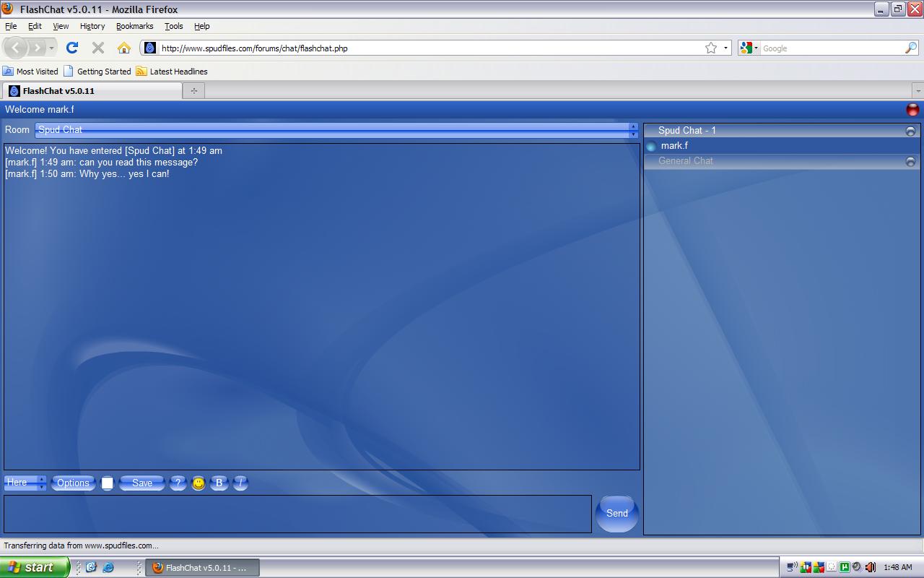Click the system tray volume speaker icon
This screenshot has width=924, height=578.
pyautogui.click(x=870, y=567)
